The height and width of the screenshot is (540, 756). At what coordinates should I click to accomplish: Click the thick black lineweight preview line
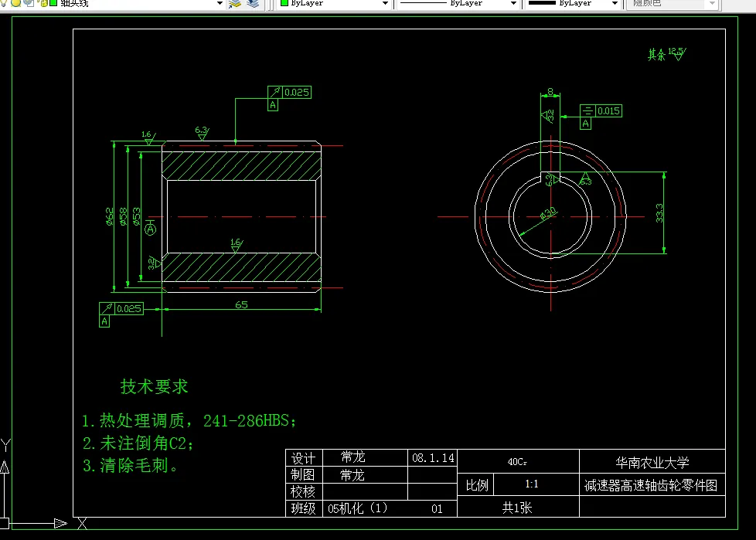point(542,3)
